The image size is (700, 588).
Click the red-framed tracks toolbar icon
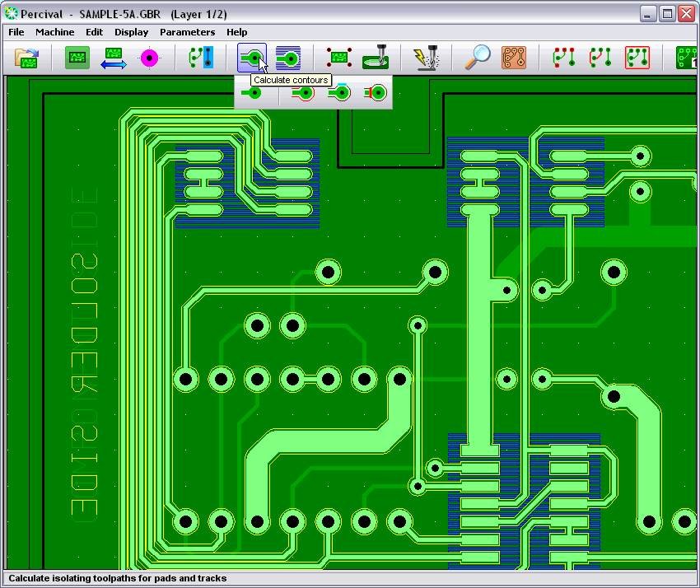coord(637,58)
